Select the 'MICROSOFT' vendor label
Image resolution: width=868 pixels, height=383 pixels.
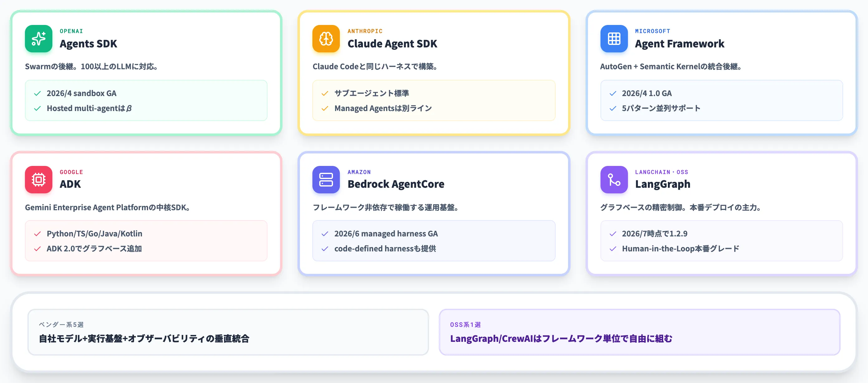[x=653, y=31]
